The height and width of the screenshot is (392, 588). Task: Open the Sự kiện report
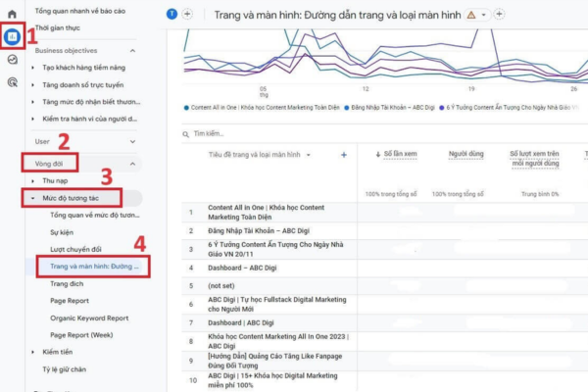pyautogui.click(x=62, y=232)
